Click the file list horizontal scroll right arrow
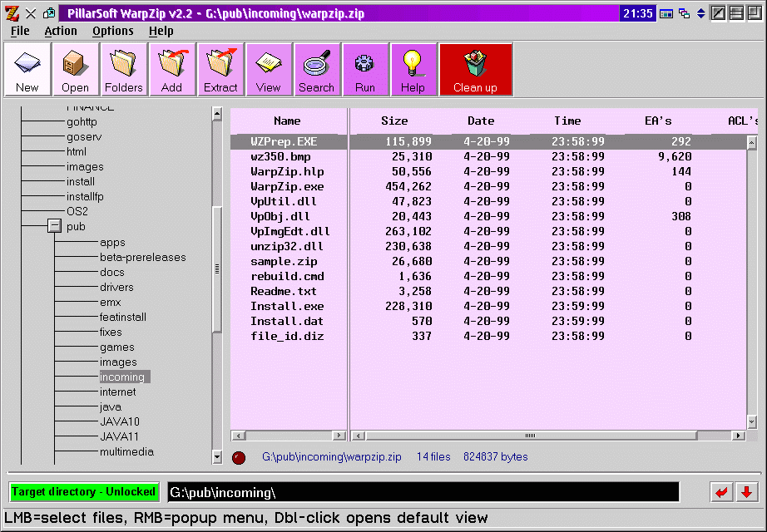The image size is (767, 532). pos(739,436)
